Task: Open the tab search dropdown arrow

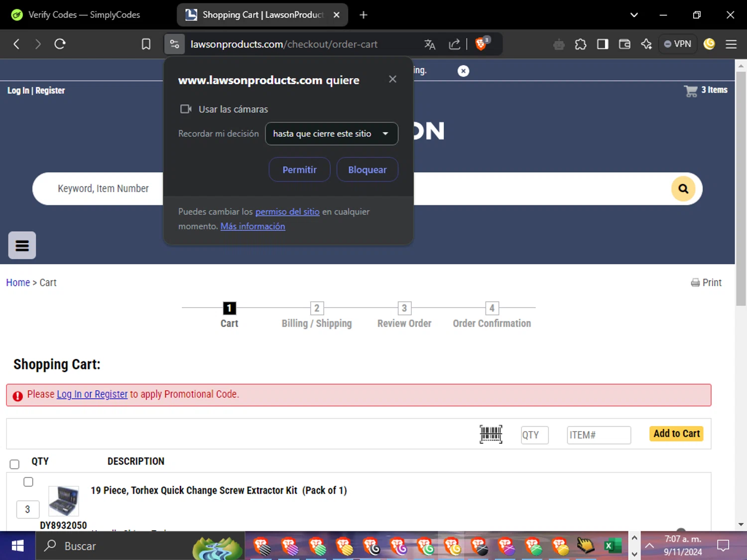Action: click(634, 15)
